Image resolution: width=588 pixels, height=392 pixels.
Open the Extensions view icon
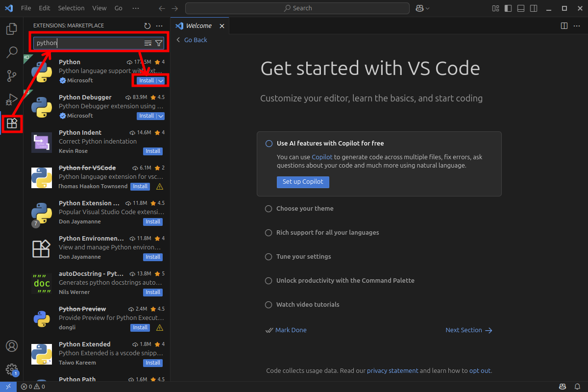pyautogui.click(x=12, y=123)
